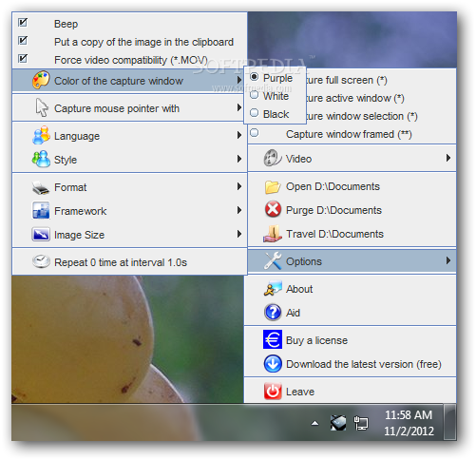The image size is (476, 460).
Task: Click the euro Buy a license icon
Action: 273,339
